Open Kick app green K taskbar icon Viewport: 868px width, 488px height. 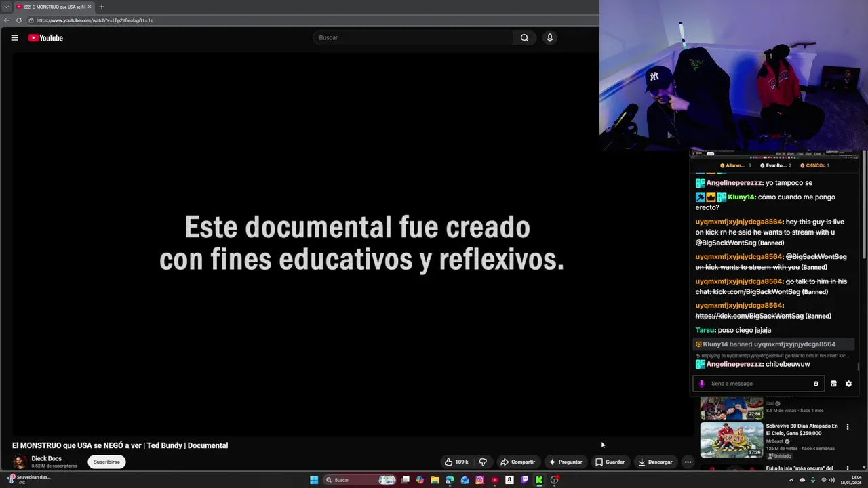(x=539, y=480)
